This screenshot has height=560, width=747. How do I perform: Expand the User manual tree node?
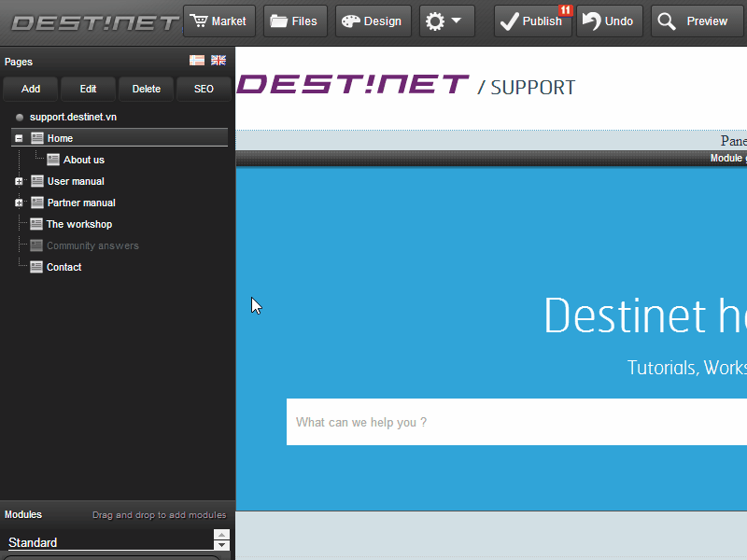click(19, 181)
